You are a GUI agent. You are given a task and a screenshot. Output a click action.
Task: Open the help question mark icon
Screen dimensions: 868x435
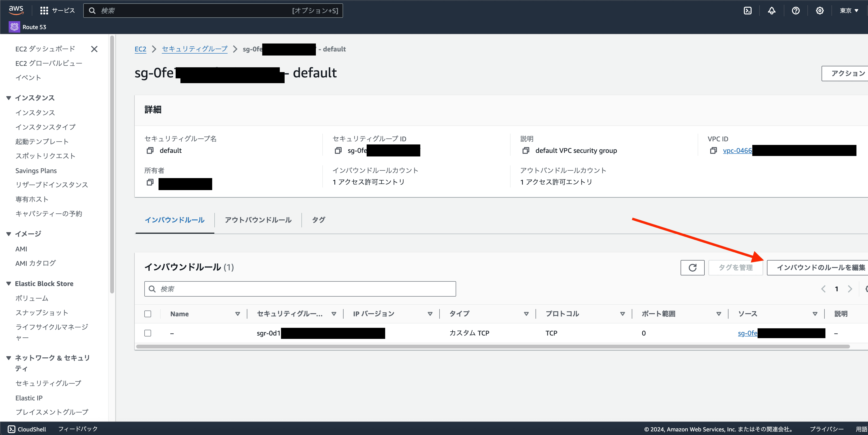[x=796, y=11]
